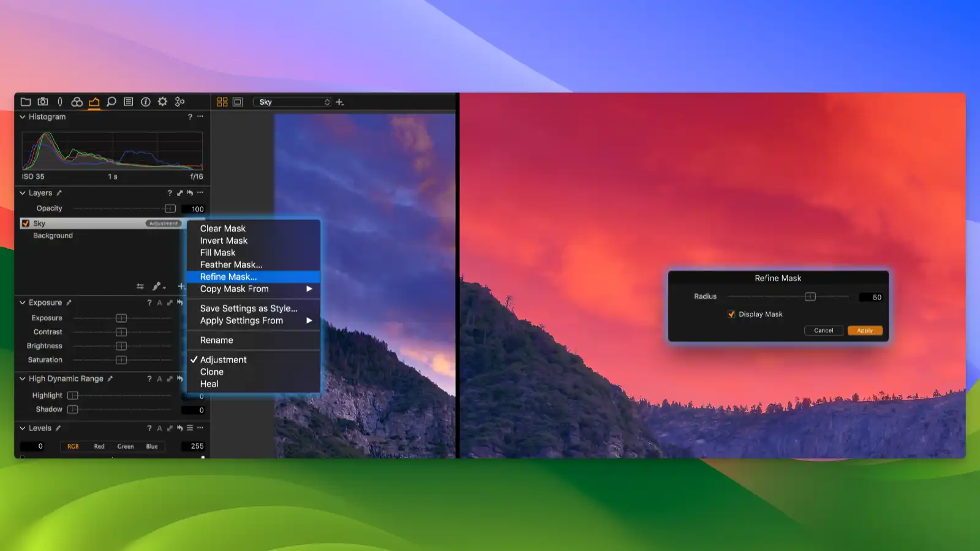The image size is (980, 551).
Task: Collapse the High Dynamic Range panel
Action: (23, 379)
